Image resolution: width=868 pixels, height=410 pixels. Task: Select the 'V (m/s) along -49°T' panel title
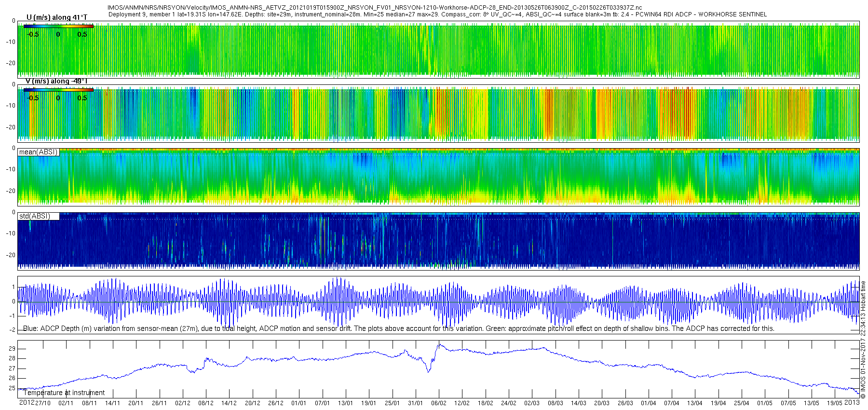(x=56, y=81)
